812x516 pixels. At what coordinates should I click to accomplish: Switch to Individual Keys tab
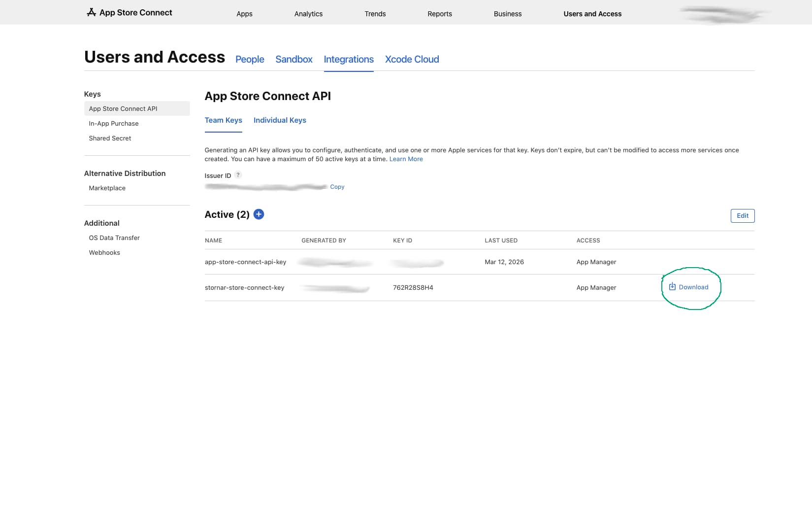pos(280,120)
